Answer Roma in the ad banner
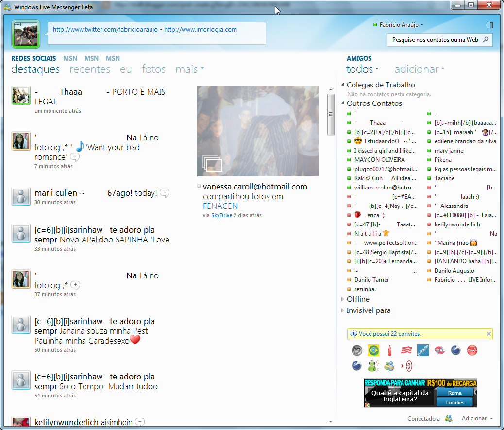Image resolution: width=504 pixels, height=430 pixels. click(x=455, y=393)
